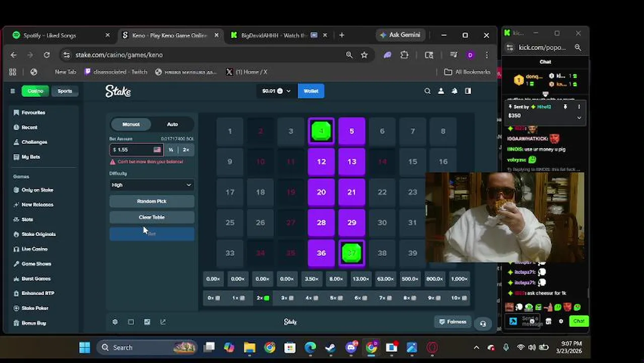The image size is (644, 363).
Task: Open the Stake user profile icon
Action: tap(441, 91)
